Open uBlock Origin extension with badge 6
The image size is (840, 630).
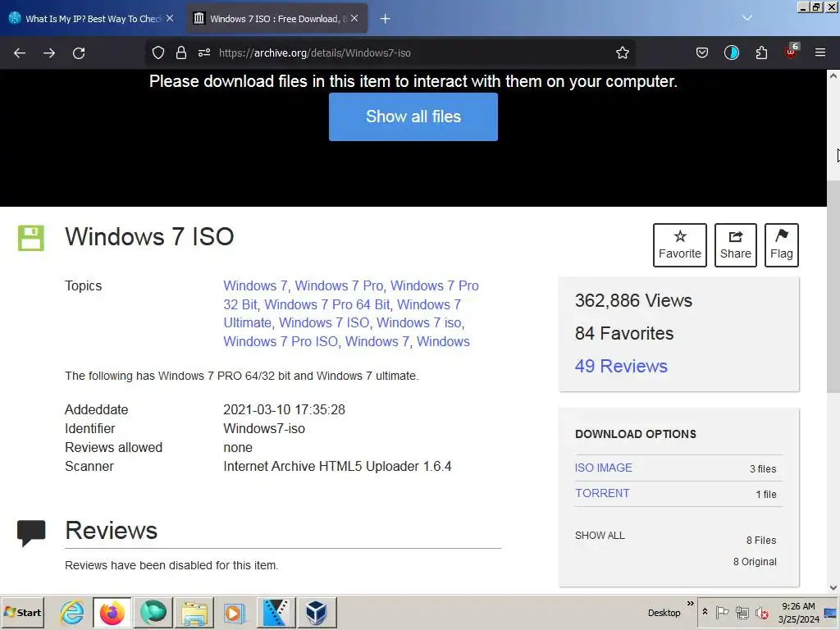[x=792, y=52]
